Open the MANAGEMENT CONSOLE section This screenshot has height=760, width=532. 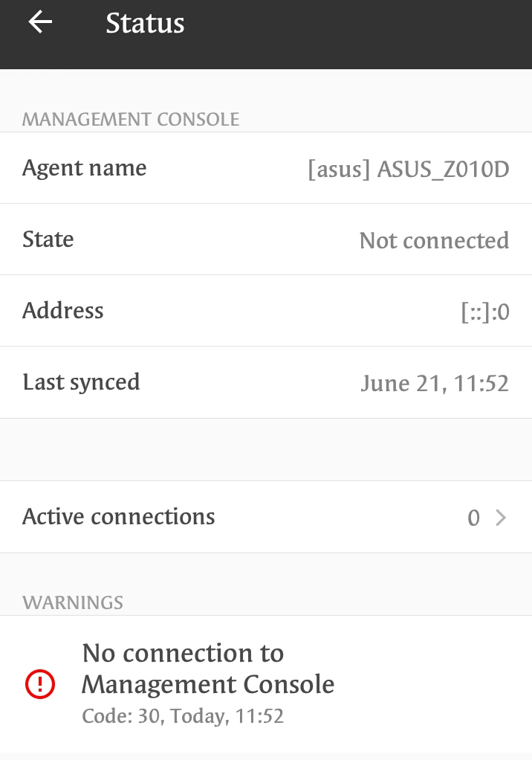pos(131,119)
